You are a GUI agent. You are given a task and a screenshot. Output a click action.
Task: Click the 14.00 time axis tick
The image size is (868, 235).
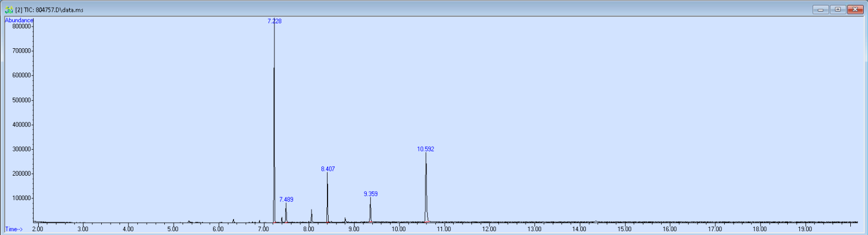pos(579,229)
